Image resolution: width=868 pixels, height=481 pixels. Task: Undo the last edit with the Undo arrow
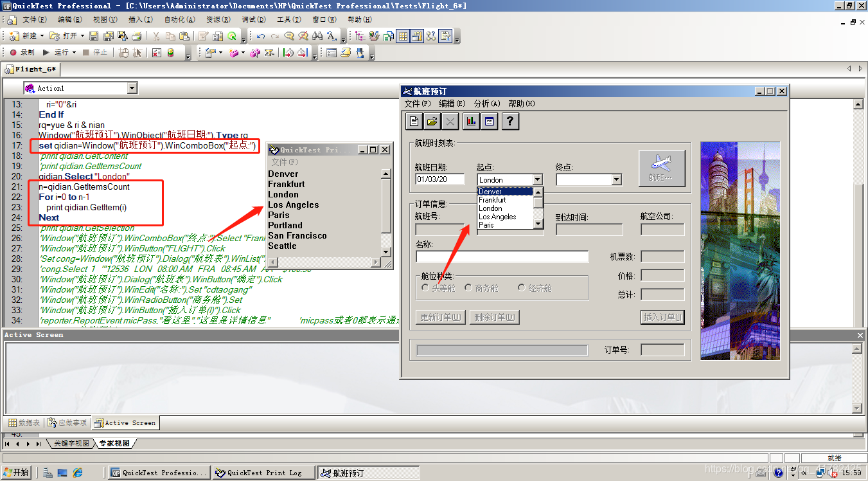tap(260, 36)
